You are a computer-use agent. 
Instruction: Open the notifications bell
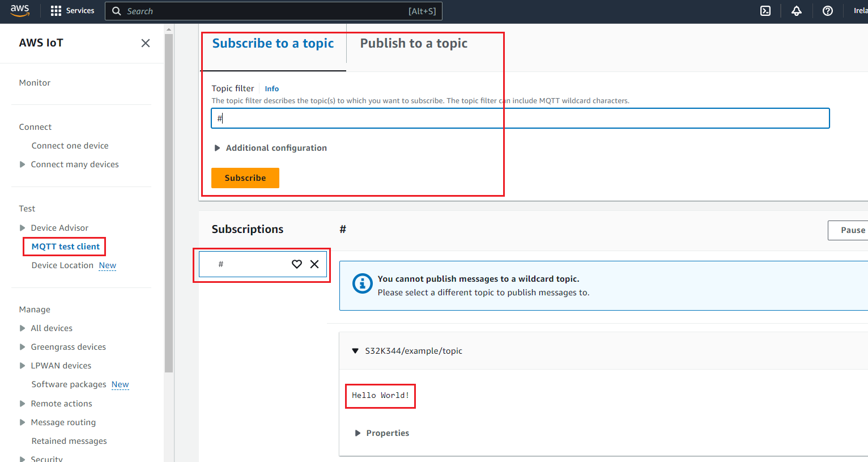tap(796, 11)
